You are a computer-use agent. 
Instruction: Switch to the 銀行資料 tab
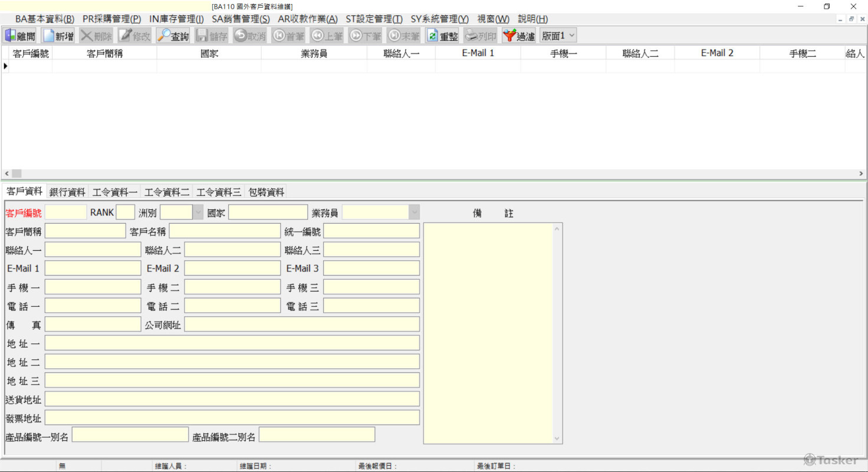67,192
